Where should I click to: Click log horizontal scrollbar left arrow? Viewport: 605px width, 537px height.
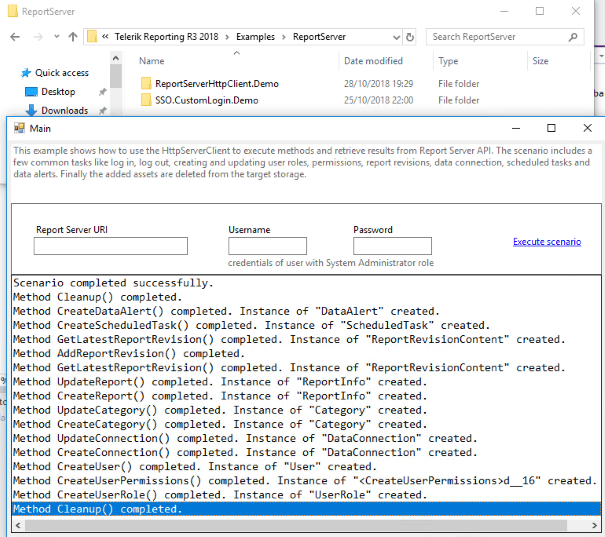pyautogui.click(x=18, y=525)
